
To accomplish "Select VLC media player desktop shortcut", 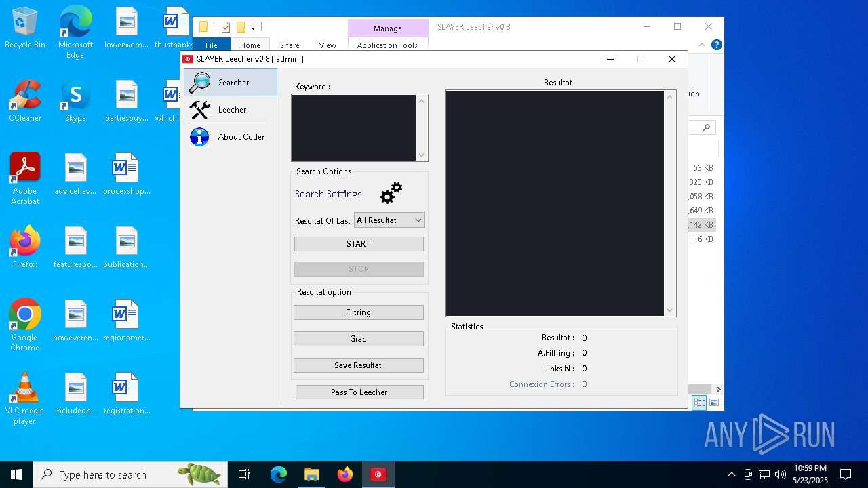I will (25, 399).
